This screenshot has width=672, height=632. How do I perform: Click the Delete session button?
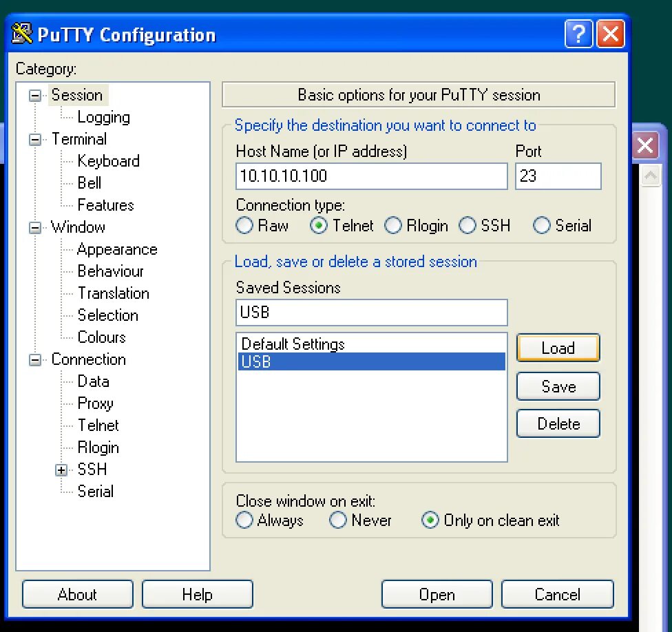coord(558,423)
